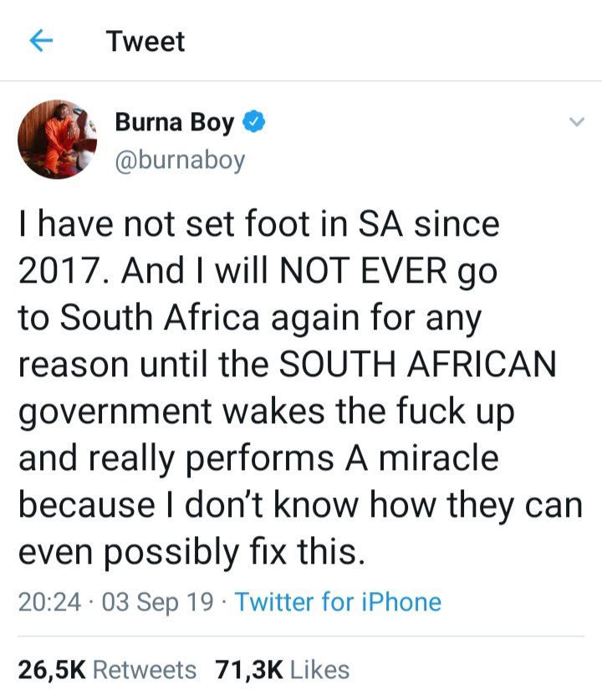The width and height of the screenshot is (602, 700).
Task: Expand the tweet options chevron
Action: pyautogui.click(x=575, y=122)
